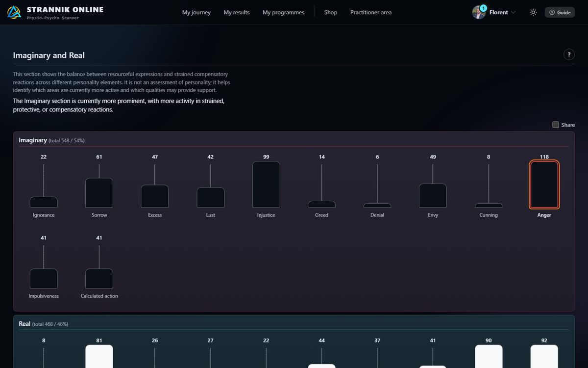Viewport: 588px width, 368px height.
Task: Click the Ignorance bar
Action: click(44, 202)
